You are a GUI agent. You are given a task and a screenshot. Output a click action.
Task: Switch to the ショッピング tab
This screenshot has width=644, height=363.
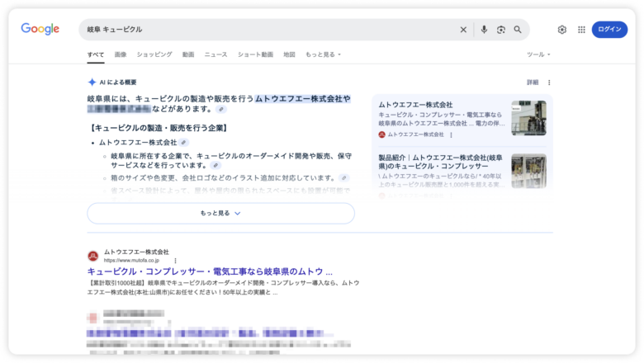pos(154,54)
